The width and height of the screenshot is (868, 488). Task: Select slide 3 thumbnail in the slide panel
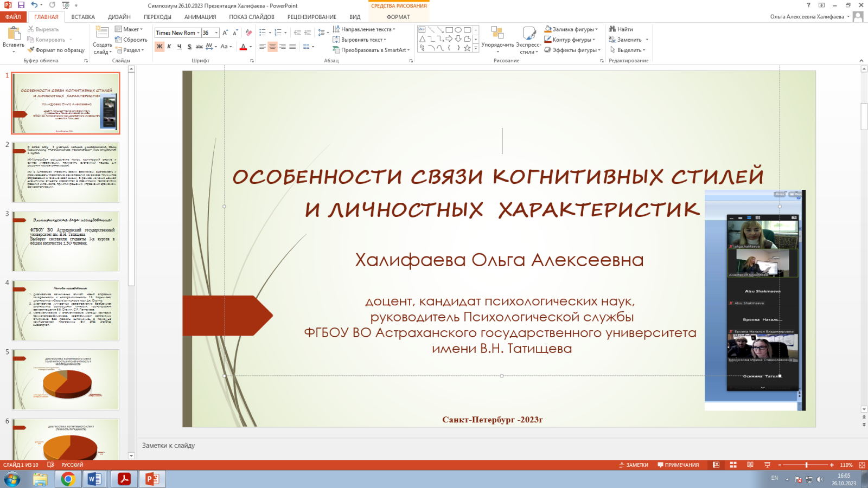(x=66, y=241)
